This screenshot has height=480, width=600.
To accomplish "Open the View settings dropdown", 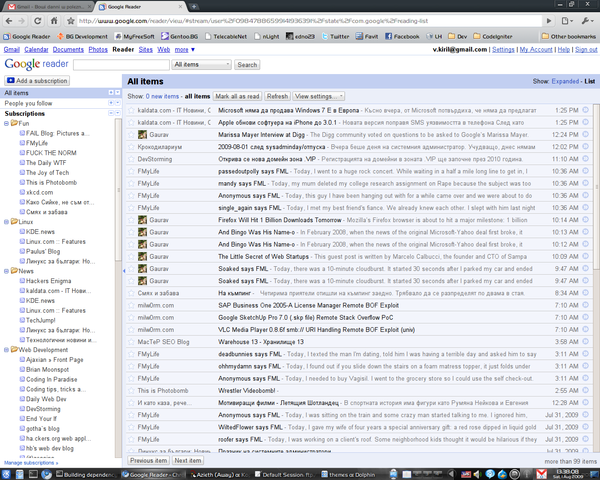I will (319, 96).
